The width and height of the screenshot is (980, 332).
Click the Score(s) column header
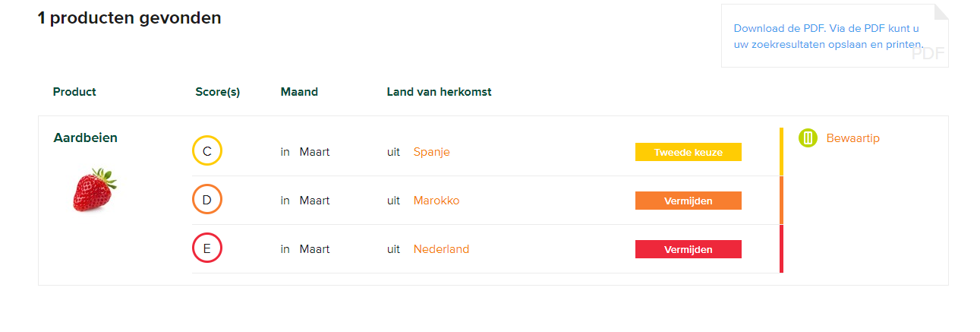pyautogui.click(x=217, y=92)
